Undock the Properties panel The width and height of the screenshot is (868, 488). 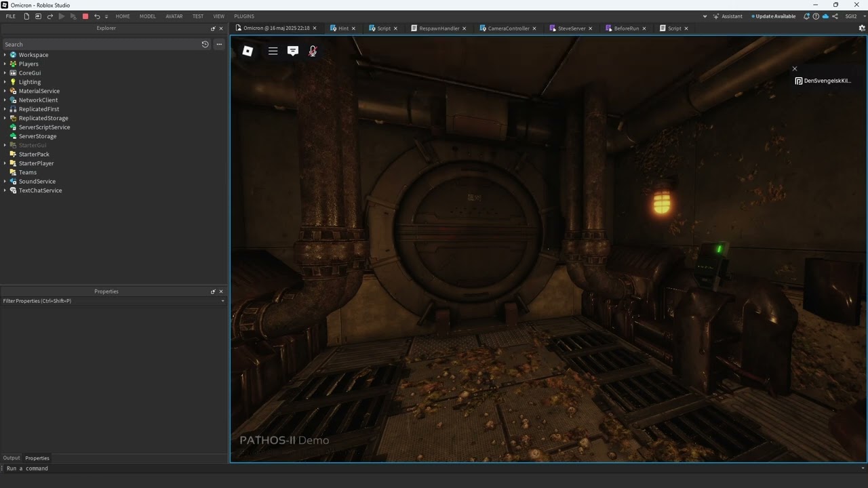[x=213, y=291]
